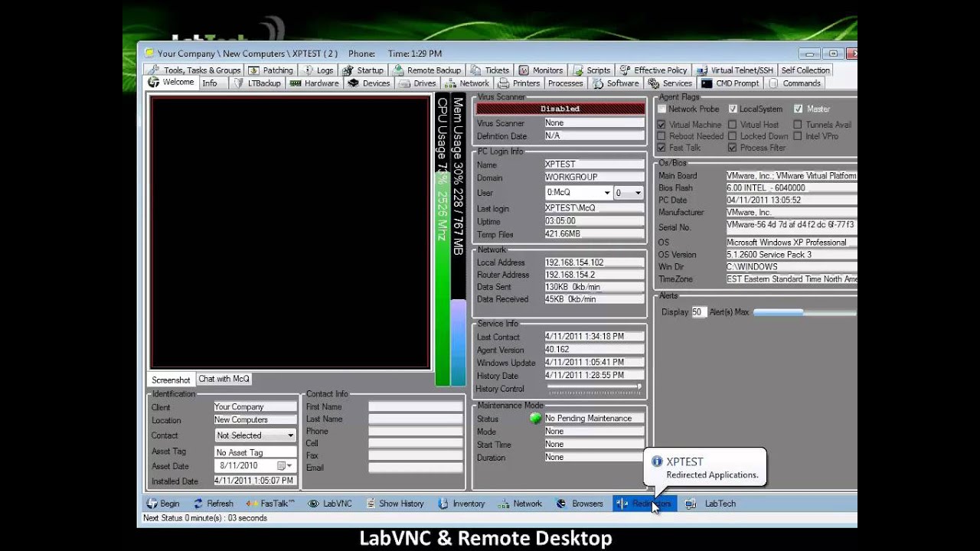Click Begin in the bottom toolbar
This screenshot has width=980, height=551.
tap(163, 504)
